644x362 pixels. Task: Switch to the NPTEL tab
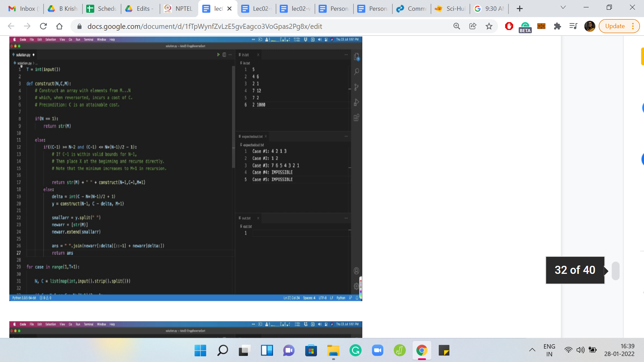[179, 9]
